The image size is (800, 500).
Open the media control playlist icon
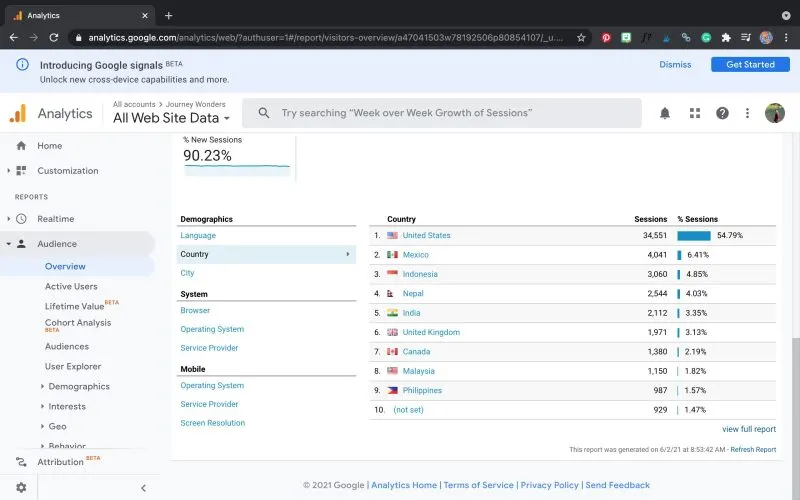746,38
